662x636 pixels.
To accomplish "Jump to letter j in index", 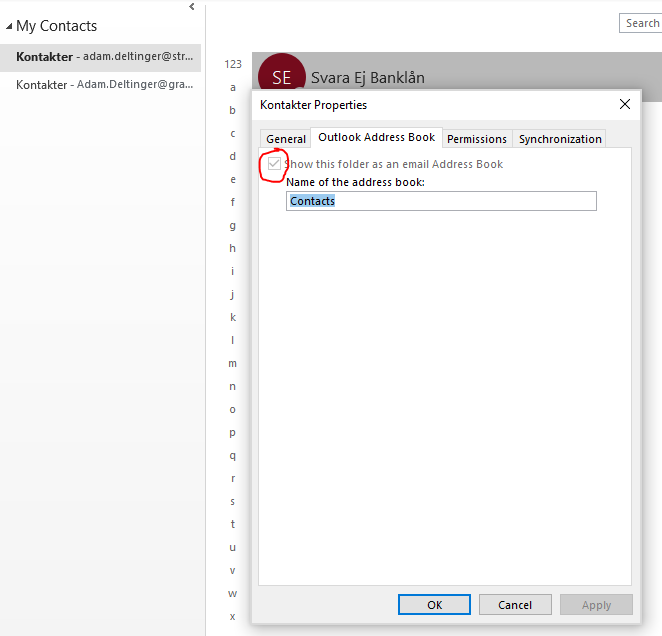I will (233, 294).
